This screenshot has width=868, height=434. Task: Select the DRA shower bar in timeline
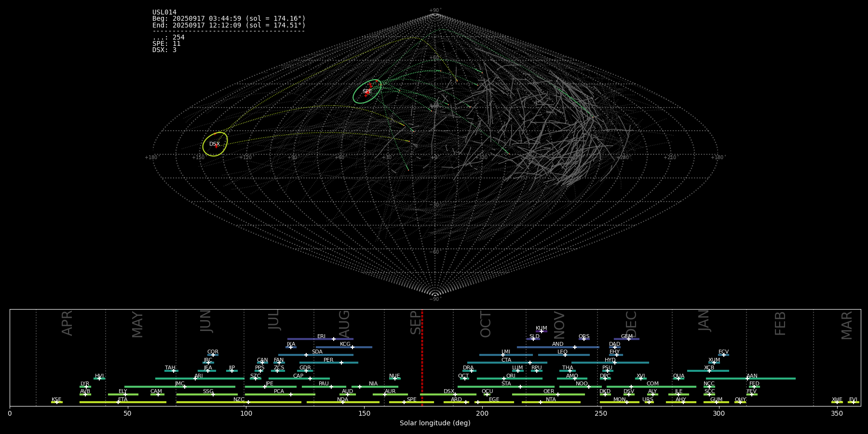[x=469, y=370]
